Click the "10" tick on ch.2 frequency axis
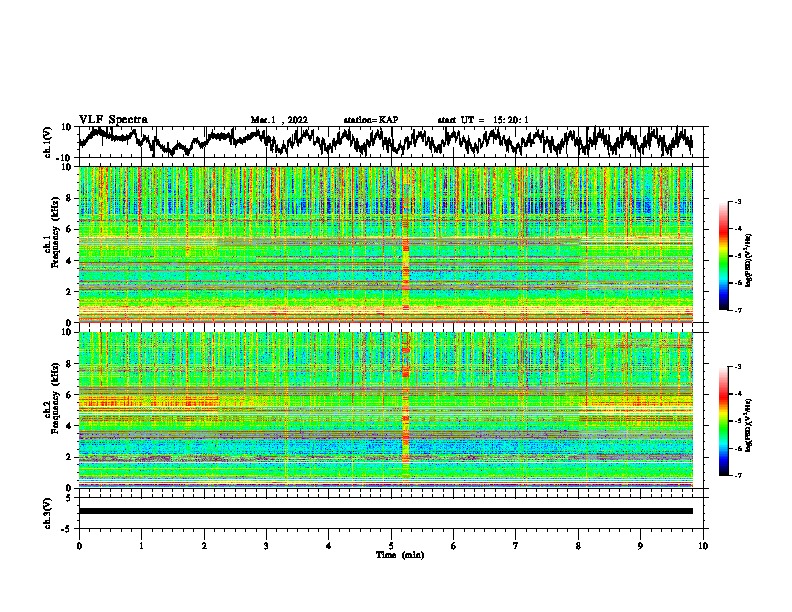The image size is (792, 612). coord(67,332)
